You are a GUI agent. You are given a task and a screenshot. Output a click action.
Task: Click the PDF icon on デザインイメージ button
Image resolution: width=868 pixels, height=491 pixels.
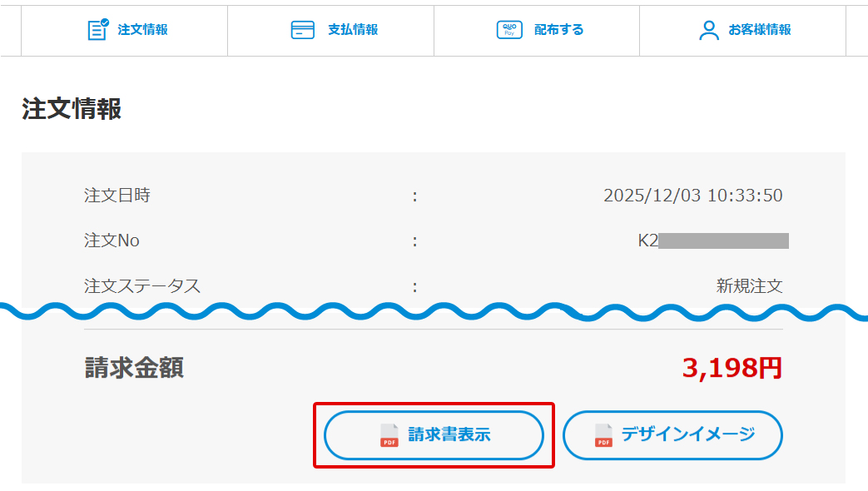603,435
